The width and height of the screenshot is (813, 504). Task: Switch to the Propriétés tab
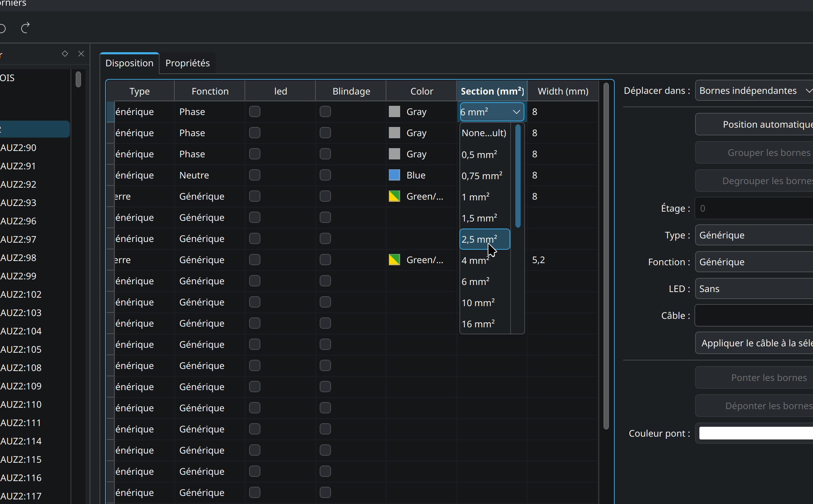[187, 63]
